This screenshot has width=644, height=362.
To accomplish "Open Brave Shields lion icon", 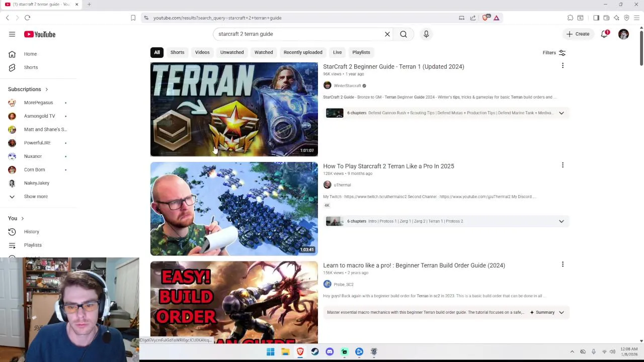I will pos(486,18).
